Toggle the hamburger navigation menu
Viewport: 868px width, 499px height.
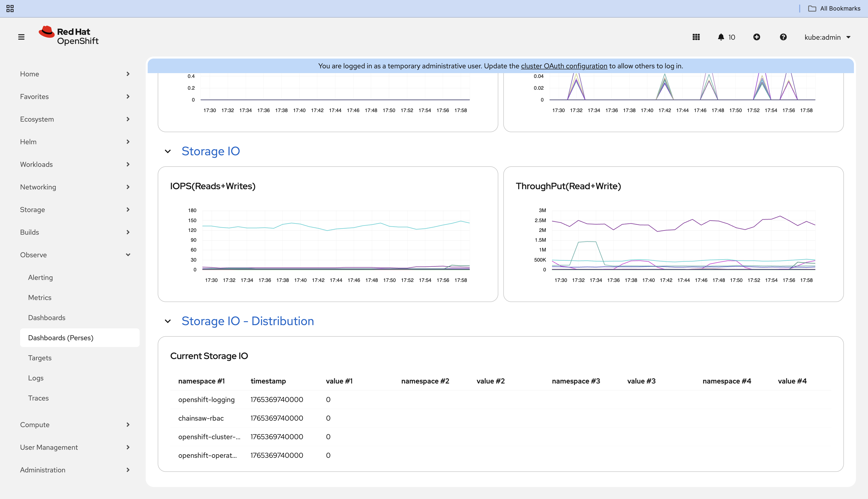[x=21, y=37]
